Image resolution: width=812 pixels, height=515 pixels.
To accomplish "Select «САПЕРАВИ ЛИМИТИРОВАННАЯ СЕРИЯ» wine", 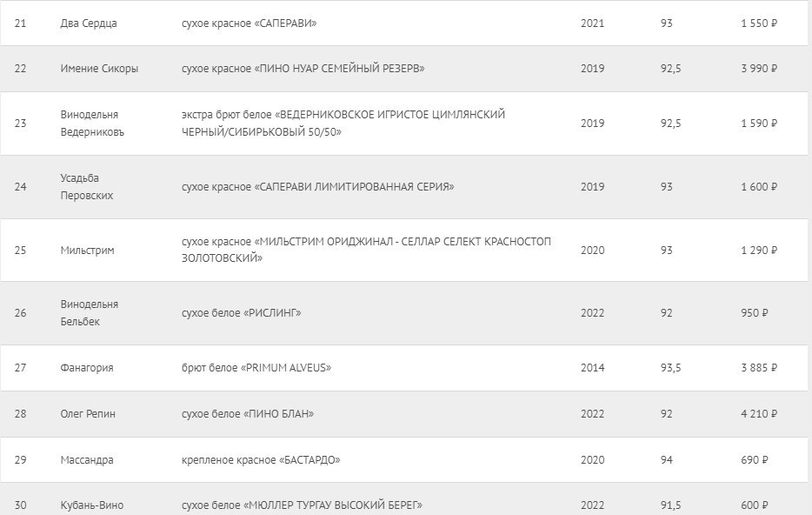I will 318,186.
